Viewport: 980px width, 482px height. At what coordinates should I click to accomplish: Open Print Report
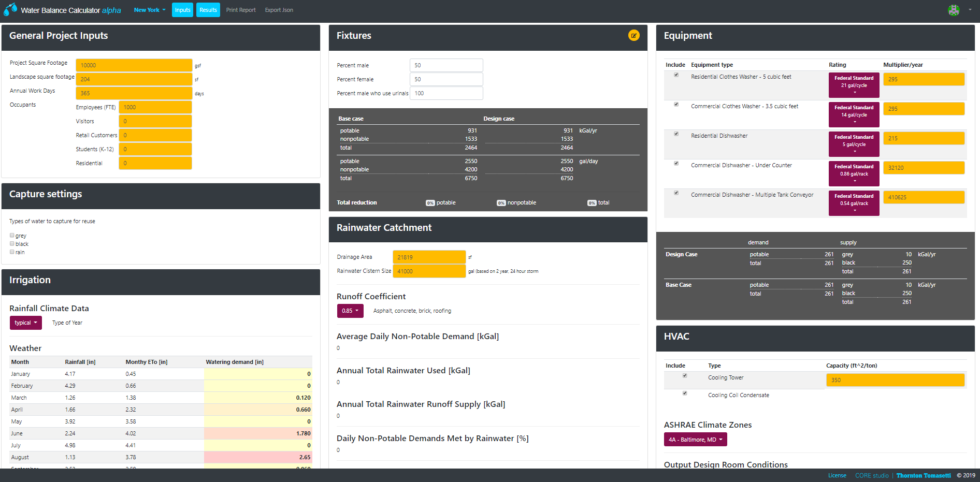[x=241, y=10]
